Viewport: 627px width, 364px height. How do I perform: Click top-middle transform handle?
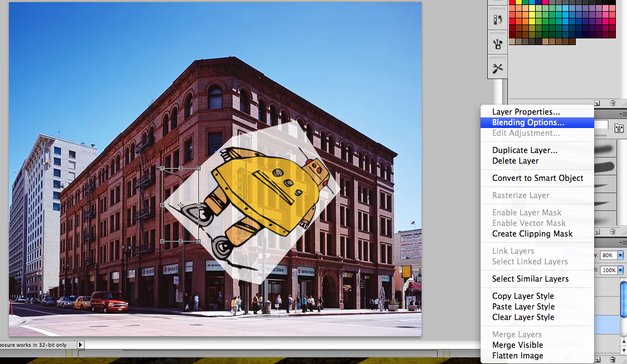click(181, 169)
